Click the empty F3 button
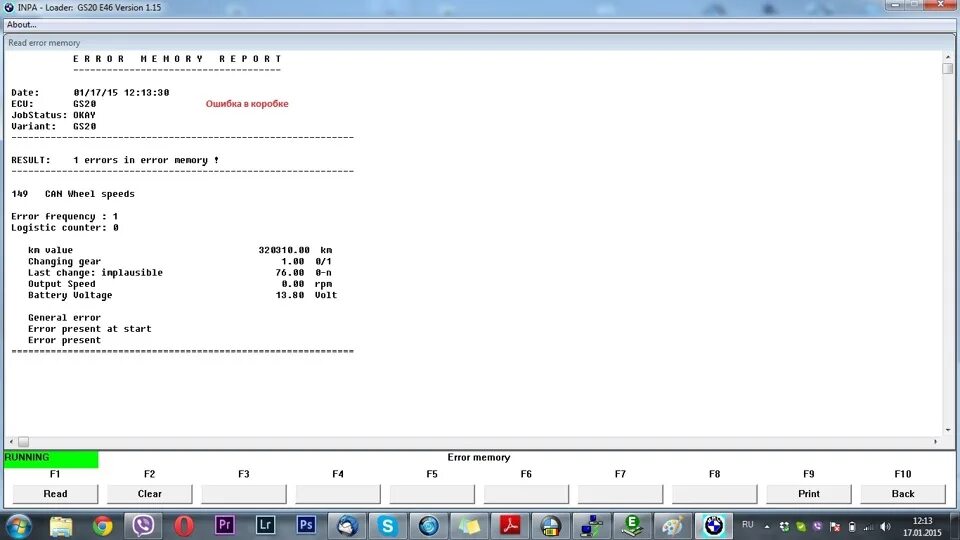The height and width of the screenshot is (540, 960). pos(244,493)
